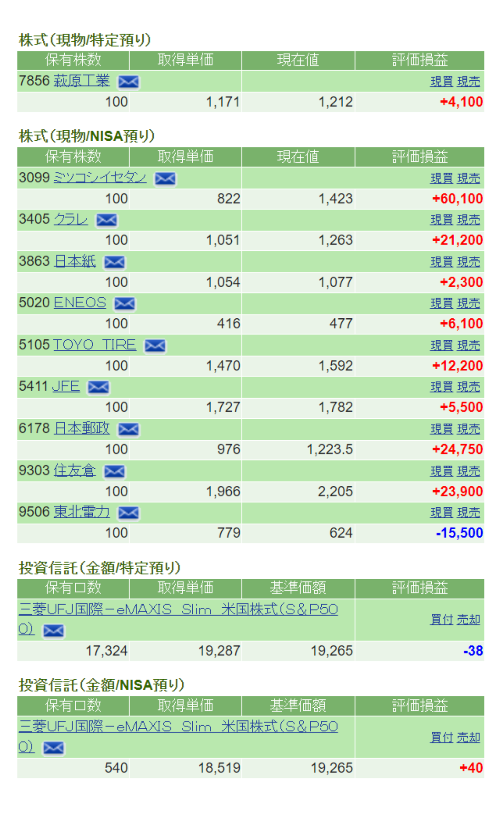504x840 pixels.
Task: Click the mail icon beside ミツコシイセタン
Action: coord(165,178)
